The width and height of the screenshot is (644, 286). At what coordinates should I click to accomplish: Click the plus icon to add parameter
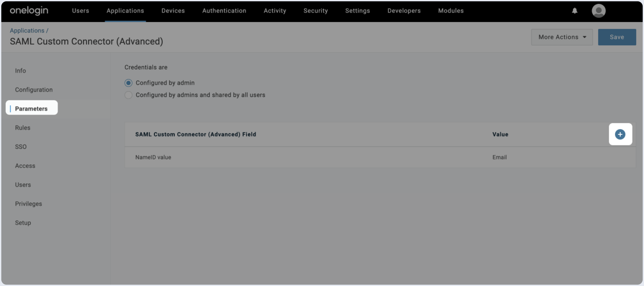(x=620, y=134)
